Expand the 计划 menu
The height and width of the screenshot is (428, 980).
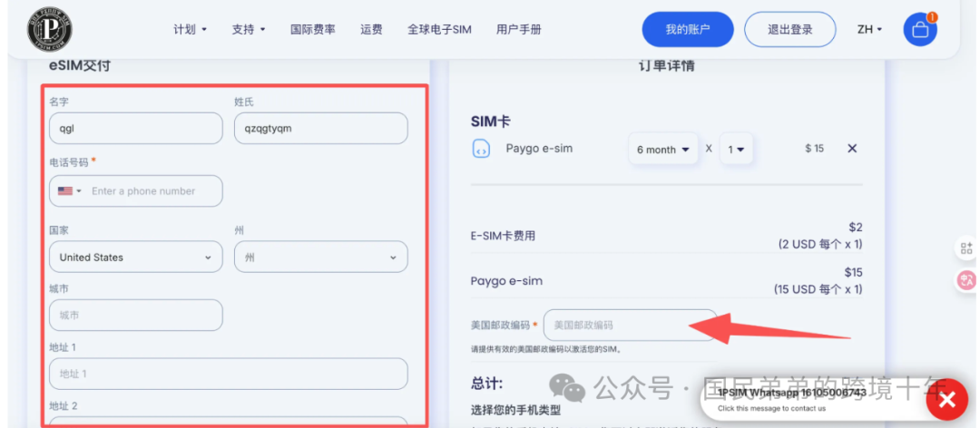(x=190, y=29)
